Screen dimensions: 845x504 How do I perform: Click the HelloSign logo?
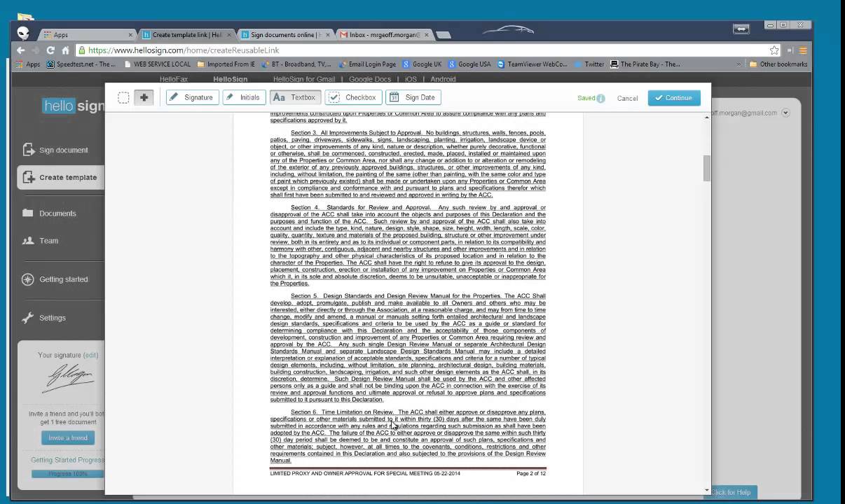pos(74,106)
